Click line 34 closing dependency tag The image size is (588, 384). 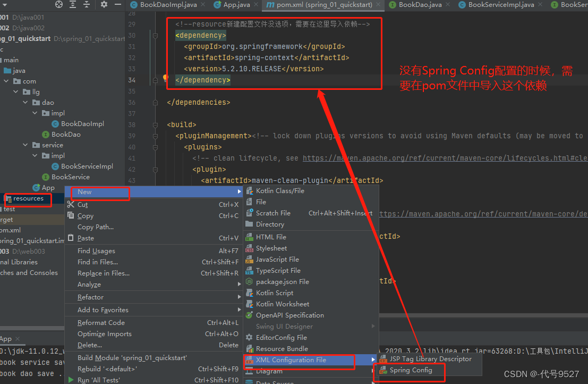pyautogui.click(x=203, y=80)
